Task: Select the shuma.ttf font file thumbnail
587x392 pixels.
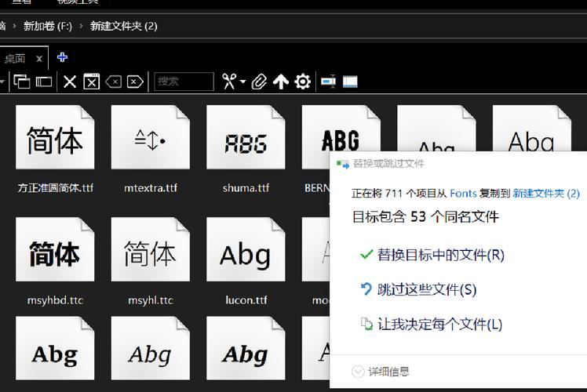Action: pyautogui.click(x=246, y=137)
